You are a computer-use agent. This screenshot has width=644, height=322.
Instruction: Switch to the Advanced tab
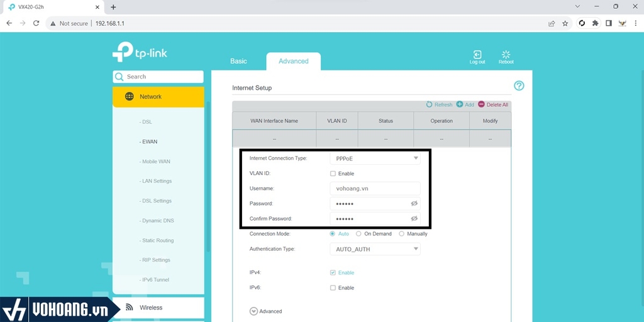[293, 61]
